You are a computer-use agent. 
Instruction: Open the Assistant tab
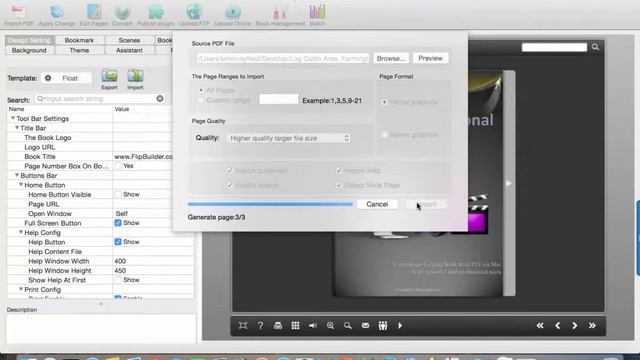pos(129,50)
